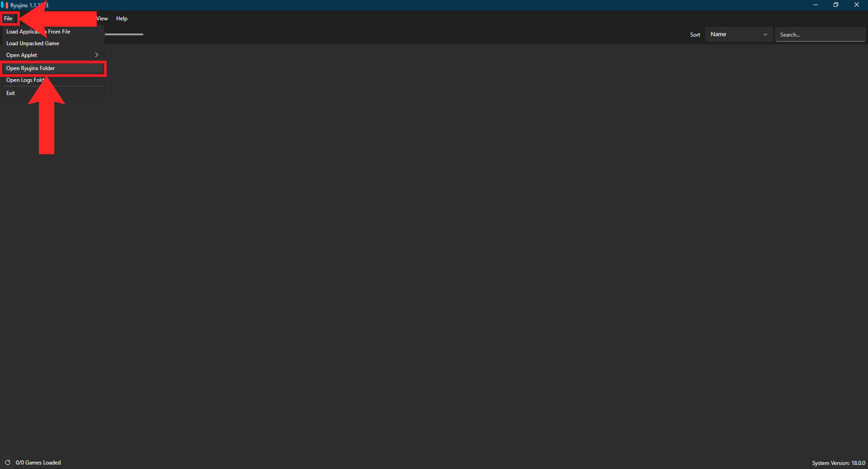The height and width of the screenshot is (469, 868).
Task: Focus the Search input field
Action: [820, 35]
